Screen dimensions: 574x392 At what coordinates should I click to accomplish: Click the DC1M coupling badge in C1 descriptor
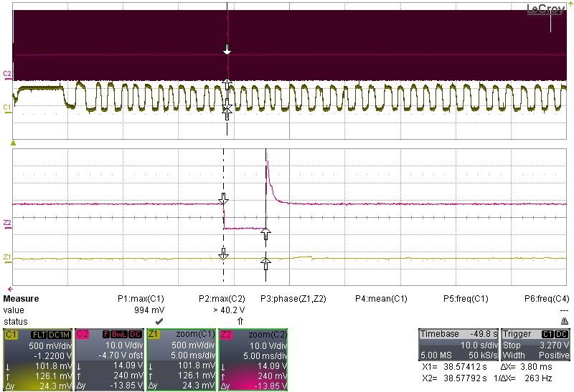tap(59, 335)
